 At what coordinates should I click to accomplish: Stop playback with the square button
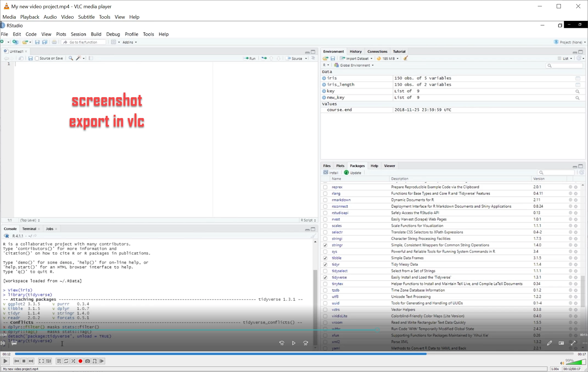click(24, 361)
